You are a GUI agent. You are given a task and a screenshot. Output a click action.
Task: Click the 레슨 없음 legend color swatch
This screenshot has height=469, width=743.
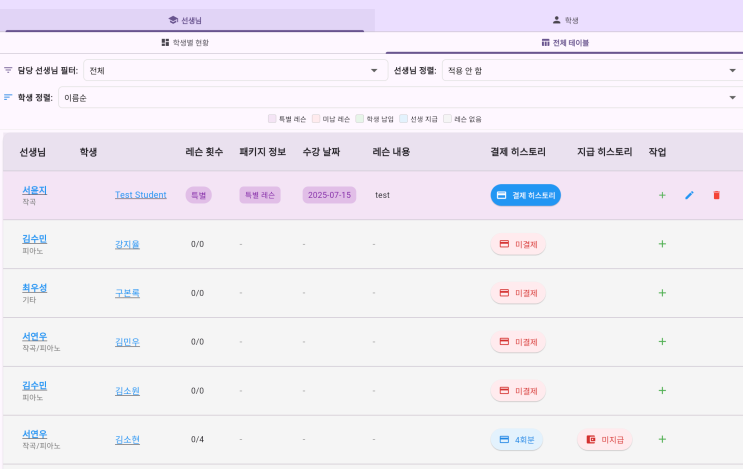447,118
